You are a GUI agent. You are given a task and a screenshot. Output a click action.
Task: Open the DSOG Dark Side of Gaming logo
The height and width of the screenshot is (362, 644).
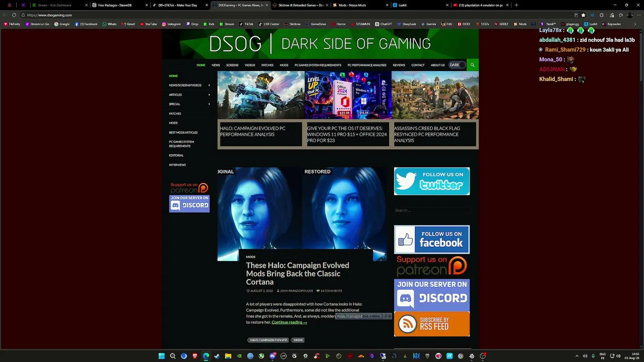(x=320, y=44)
